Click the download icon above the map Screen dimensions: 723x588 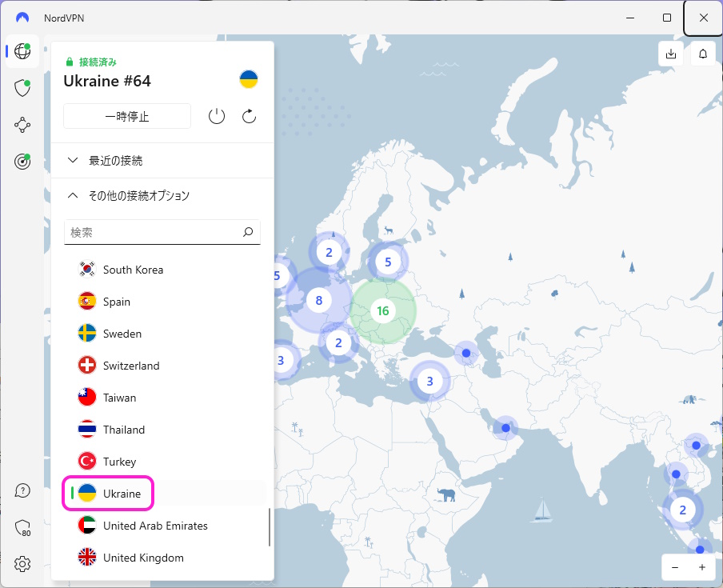671,54
